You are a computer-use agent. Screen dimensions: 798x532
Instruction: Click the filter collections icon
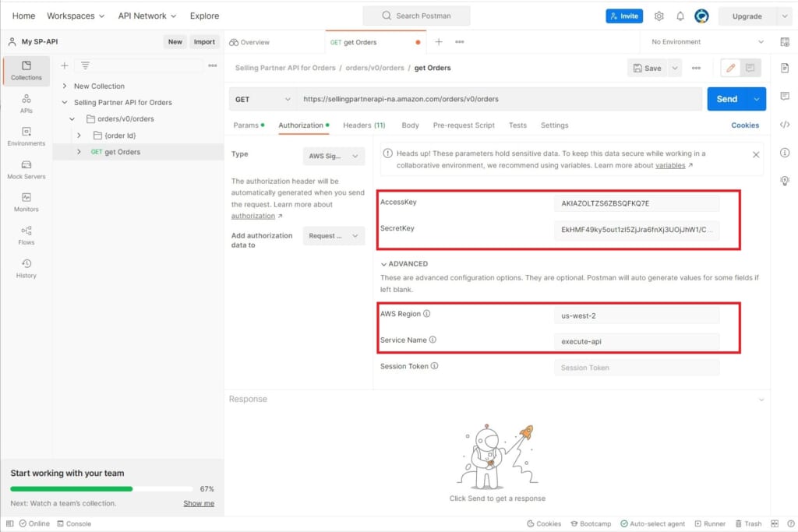[85, 65]
